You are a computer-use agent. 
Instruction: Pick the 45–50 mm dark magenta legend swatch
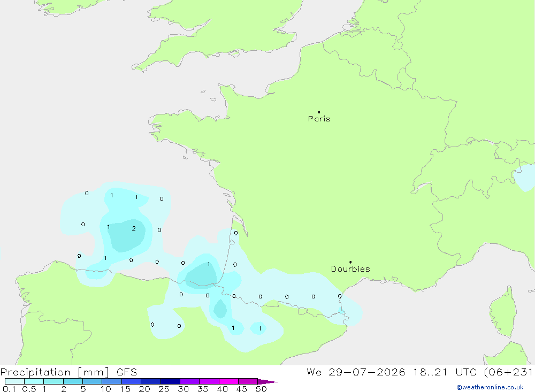click(248, 381)
